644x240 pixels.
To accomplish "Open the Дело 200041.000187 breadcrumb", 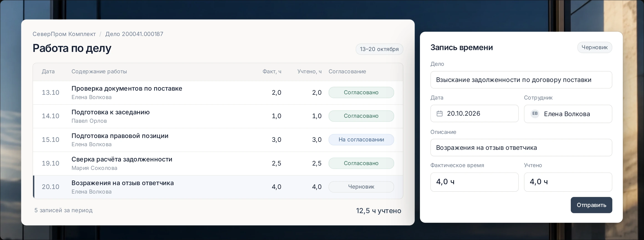I will (x=134, y=34).
